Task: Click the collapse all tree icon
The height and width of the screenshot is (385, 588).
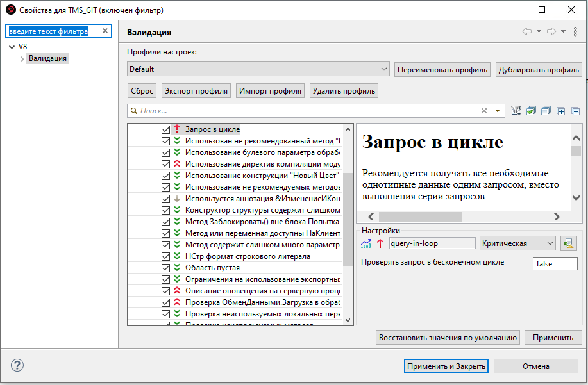Action: pos(576,111)
